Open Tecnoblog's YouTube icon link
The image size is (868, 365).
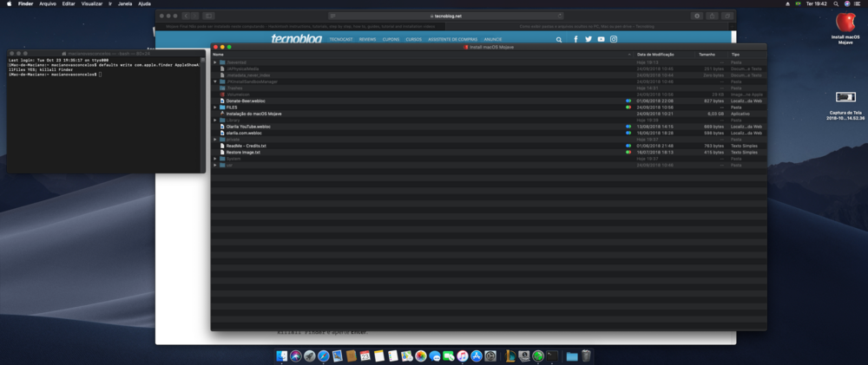point(601,39)
